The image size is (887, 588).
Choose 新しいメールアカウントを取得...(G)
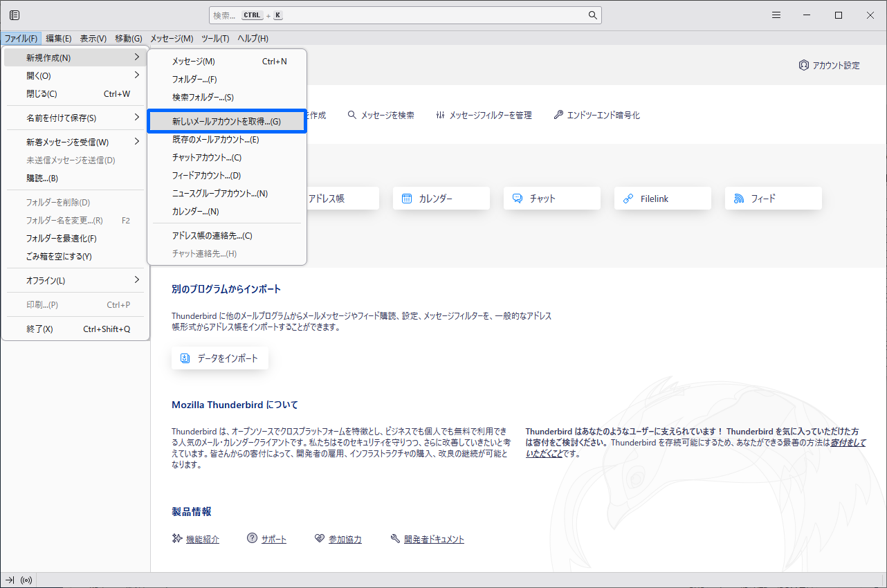[227, 121]
